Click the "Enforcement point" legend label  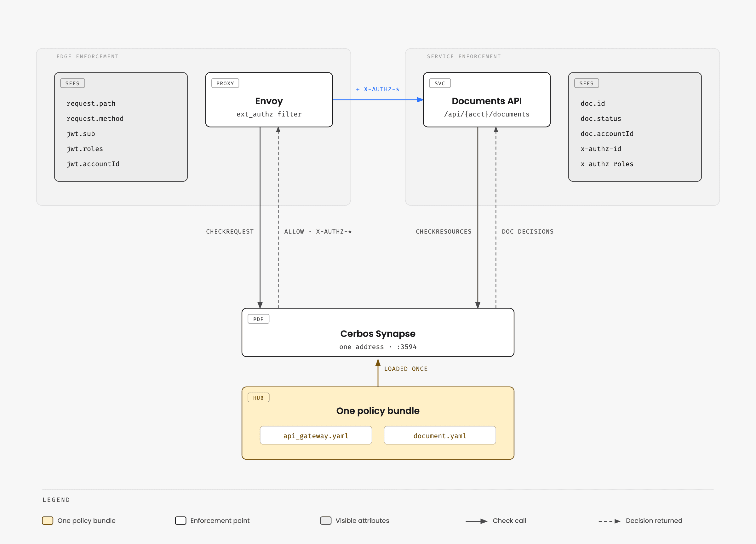pyautogui.click(x=220, y=521)
